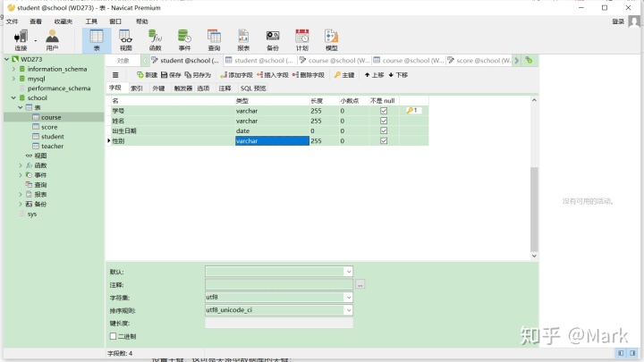Toggle Not Null checkbox for 出生日期 row
644x362 pixels.
pyautogui.click(x=384, y=130)
